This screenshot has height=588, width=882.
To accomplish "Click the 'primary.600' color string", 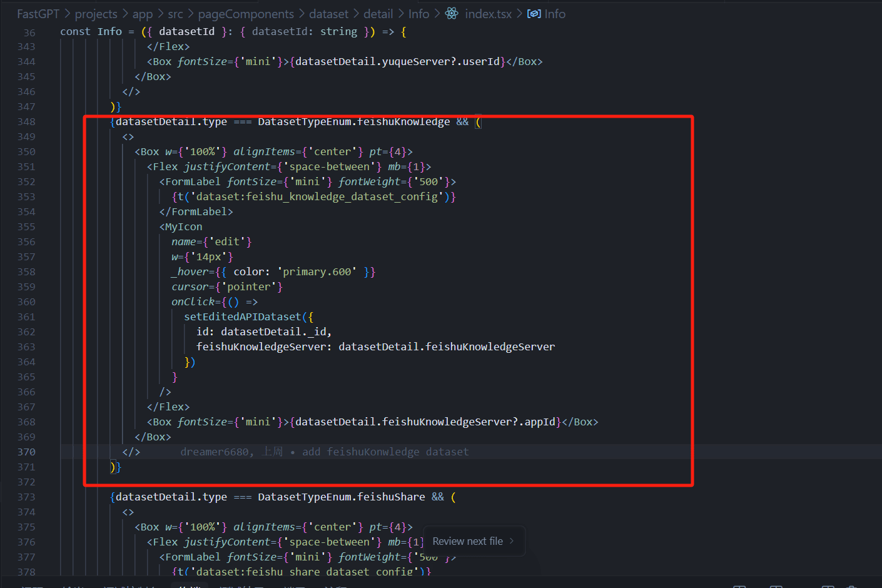I will pos(317,272).
